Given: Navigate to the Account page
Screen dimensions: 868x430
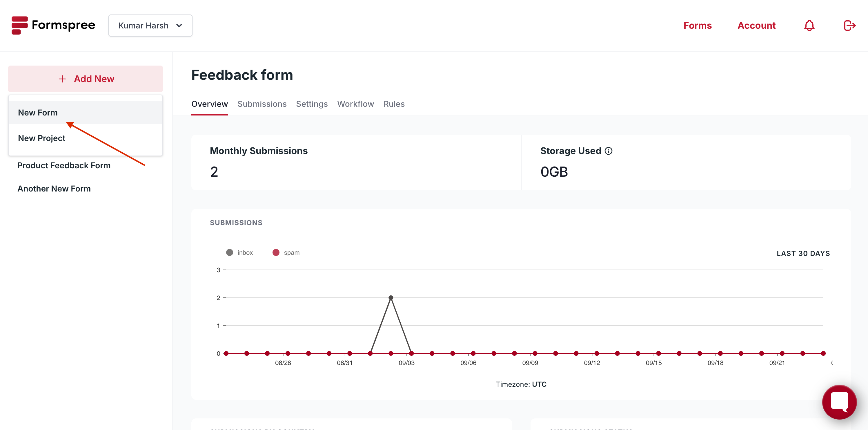Looking at the screenshot, I should [756, 25].
